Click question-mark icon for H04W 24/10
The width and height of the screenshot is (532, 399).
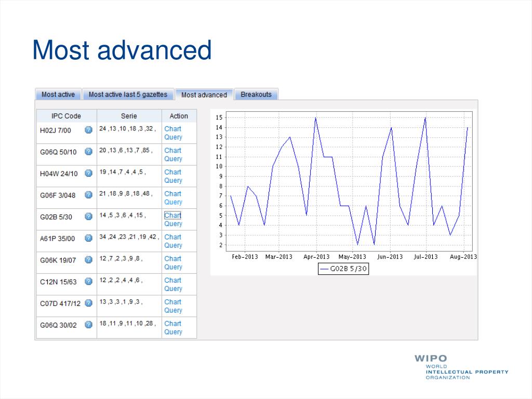(x=88, y=174)
